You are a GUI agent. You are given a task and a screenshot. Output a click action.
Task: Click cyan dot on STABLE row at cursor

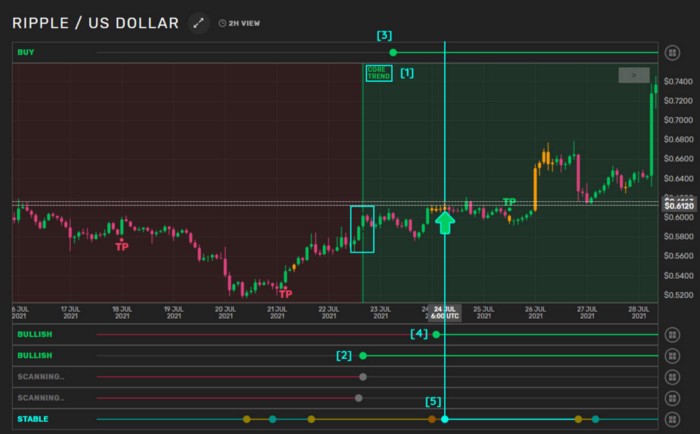pos(445,419)
